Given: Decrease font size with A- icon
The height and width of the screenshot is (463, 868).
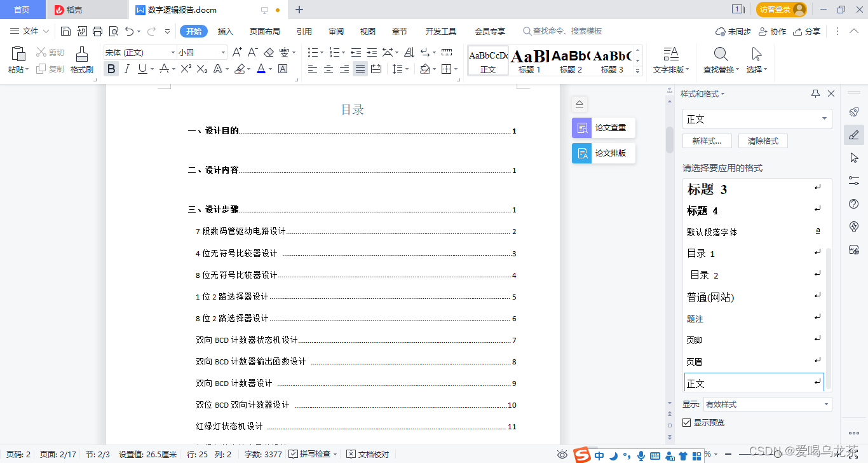Looking at the screenshot, I should tap(252, 52).
